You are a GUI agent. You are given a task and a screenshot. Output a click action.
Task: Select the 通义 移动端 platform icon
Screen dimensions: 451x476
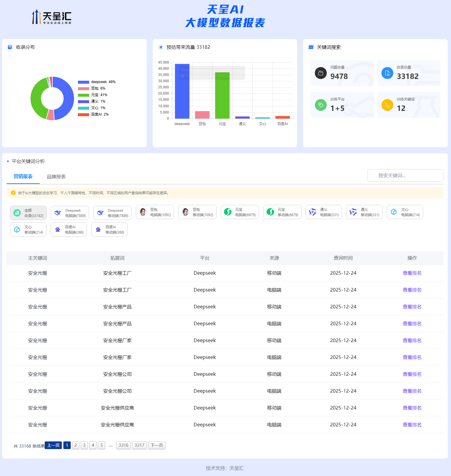pos(353,212)
